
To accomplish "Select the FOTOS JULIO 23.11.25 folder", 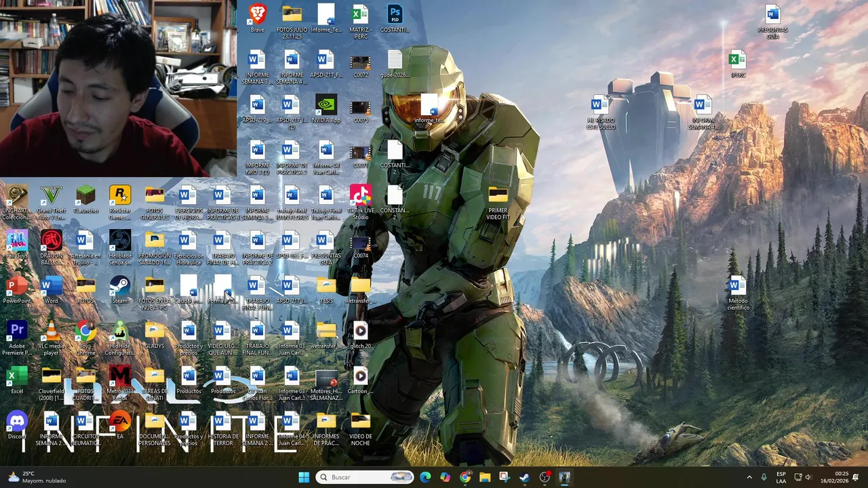I will pyautogui.click(x=292, y=22).
